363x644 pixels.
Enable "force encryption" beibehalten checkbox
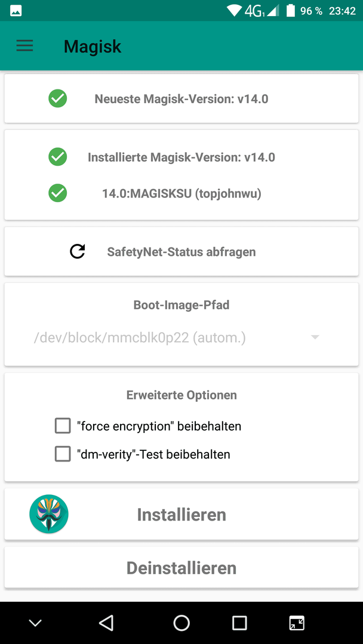point(63,426)
